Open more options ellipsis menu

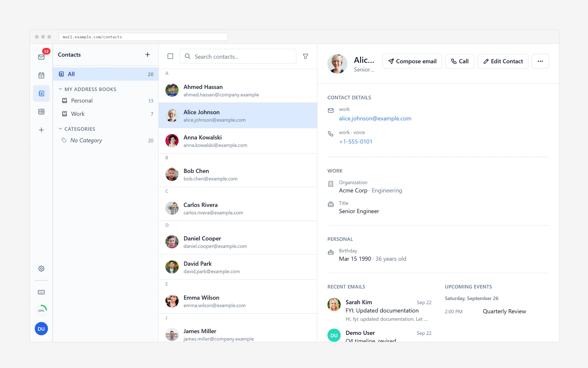tap(540, 61)
